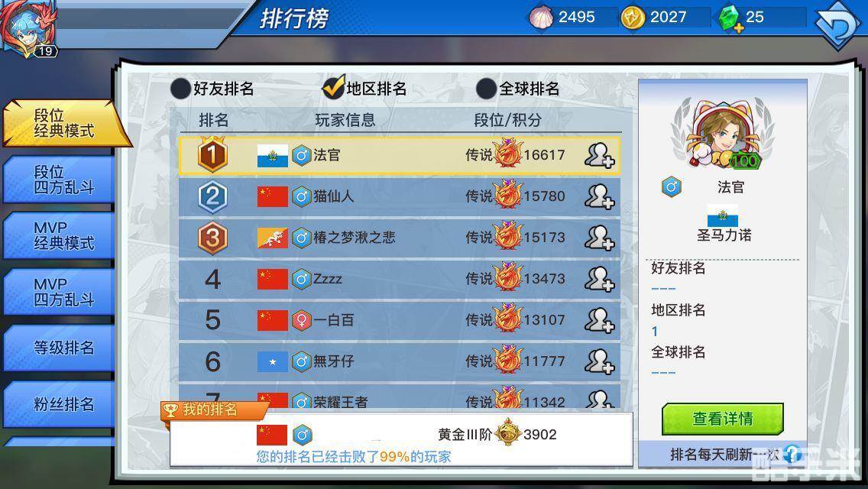The width and height of the screenshot is (868, 489).
Task: Tap the player avatar top-left
Action: point(29,28)
